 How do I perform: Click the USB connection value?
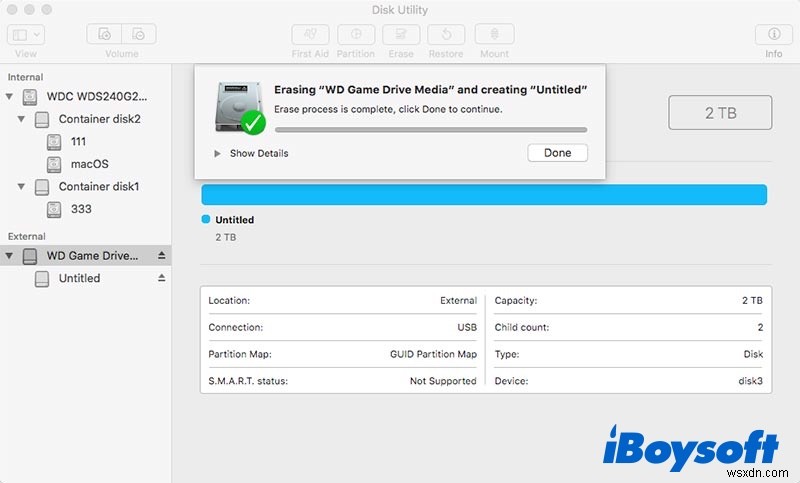(467, 327)
